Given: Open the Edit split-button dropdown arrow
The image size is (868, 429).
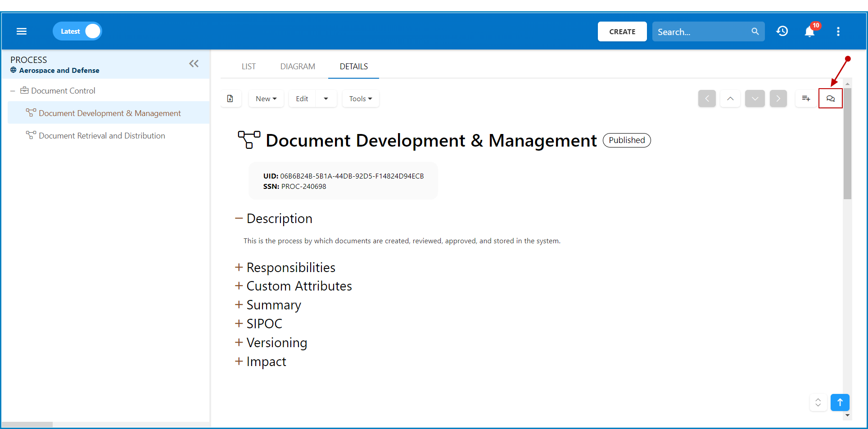Looking at the screenshot, I should point(326,98).
